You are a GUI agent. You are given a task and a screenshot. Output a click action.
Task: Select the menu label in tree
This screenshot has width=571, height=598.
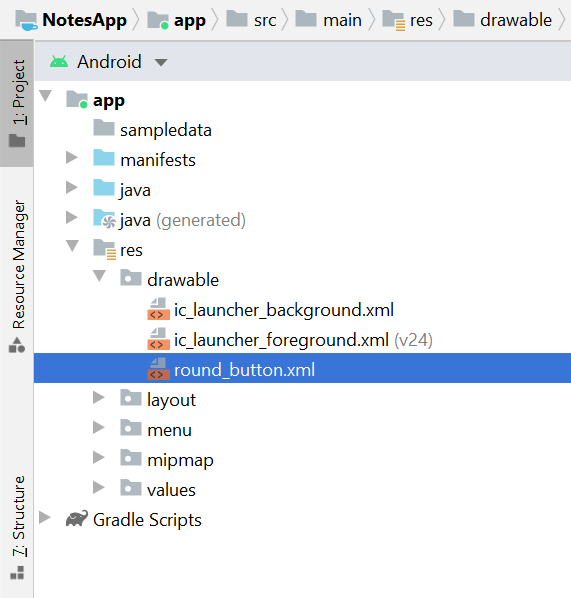pyautogui.click(x=169, y=430)
